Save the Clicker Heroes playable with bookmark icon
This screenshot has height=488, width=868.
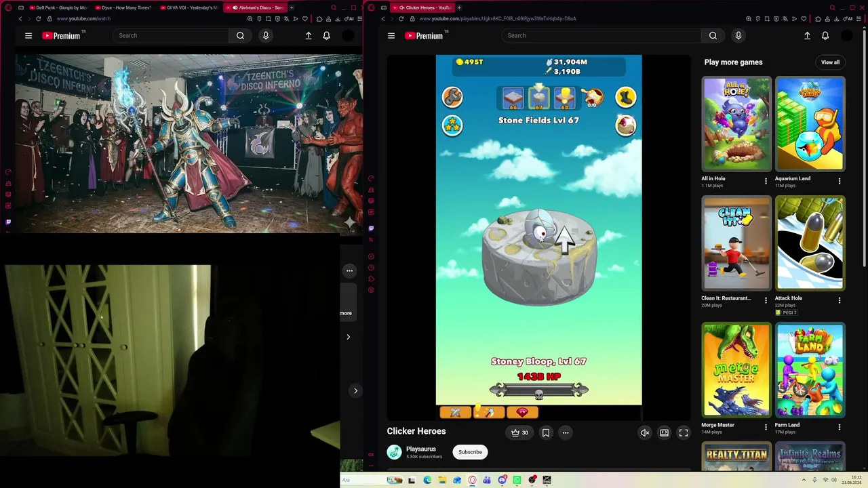pos(546,432)
